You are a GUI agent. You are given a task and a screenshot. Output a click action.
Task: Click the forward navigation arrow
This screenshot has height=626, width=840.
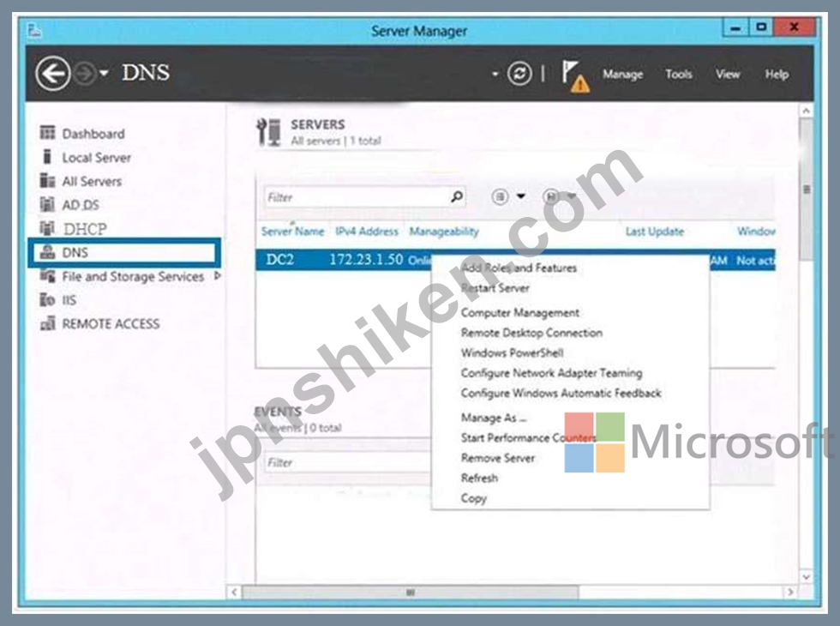tap(84, 74)
